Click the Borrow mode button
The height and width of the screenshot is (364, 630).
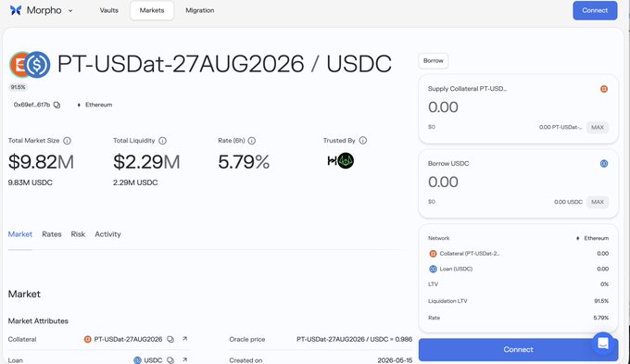[x=434, y=61]
